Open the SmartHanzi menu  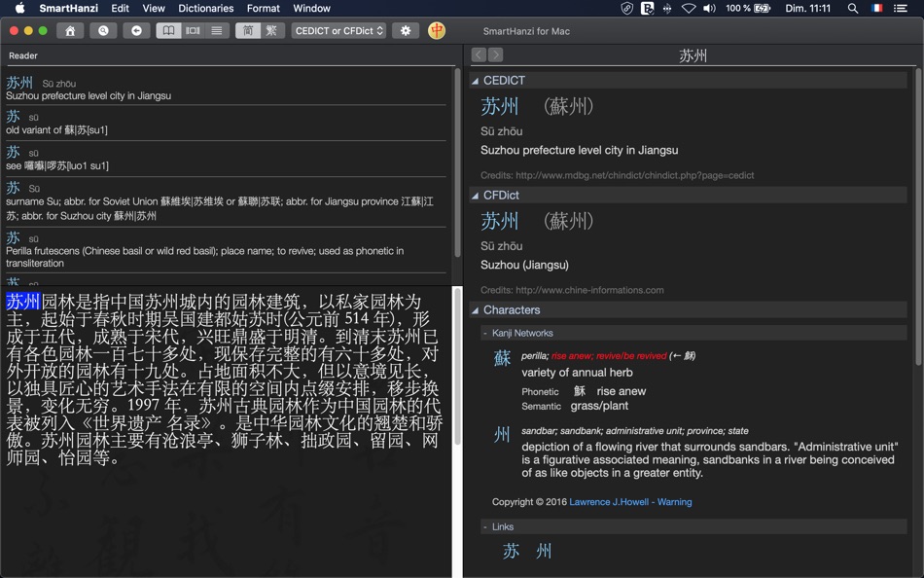click(x=69, y=8)
